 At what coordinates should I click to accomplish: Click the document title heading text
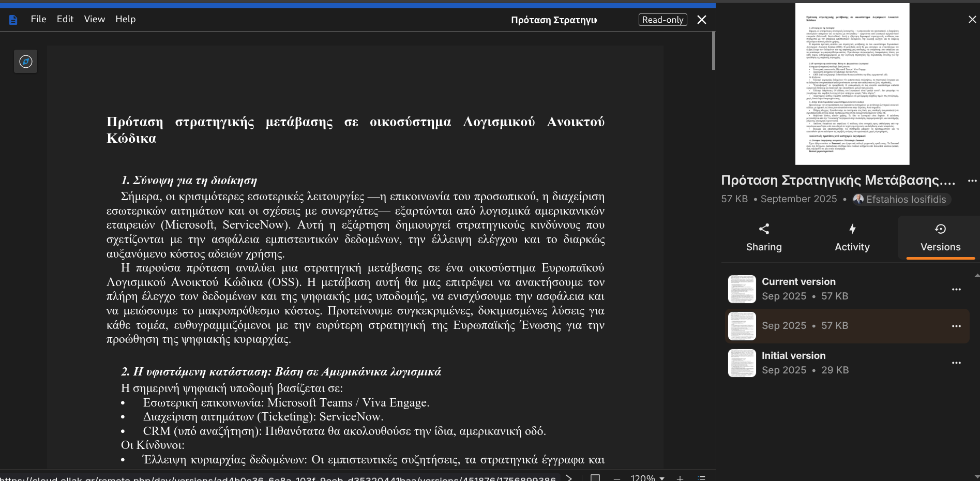click(355, 130)
